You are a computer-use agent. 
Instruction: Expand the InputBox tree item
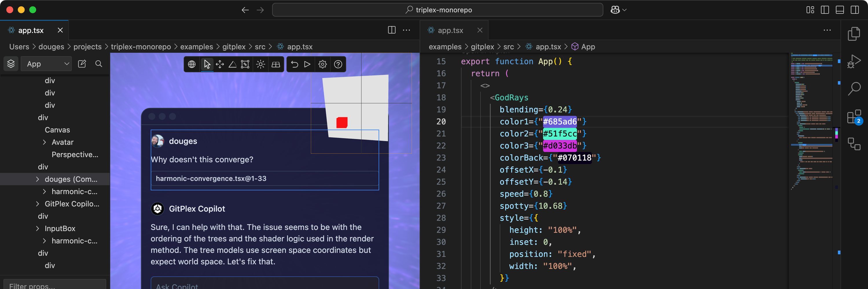point(37,228)
